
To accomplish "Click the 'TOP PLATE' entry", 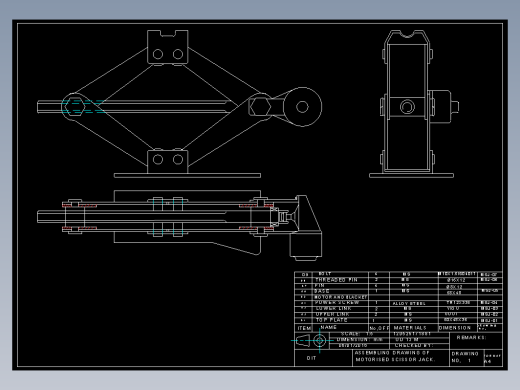I will [332, 320].
